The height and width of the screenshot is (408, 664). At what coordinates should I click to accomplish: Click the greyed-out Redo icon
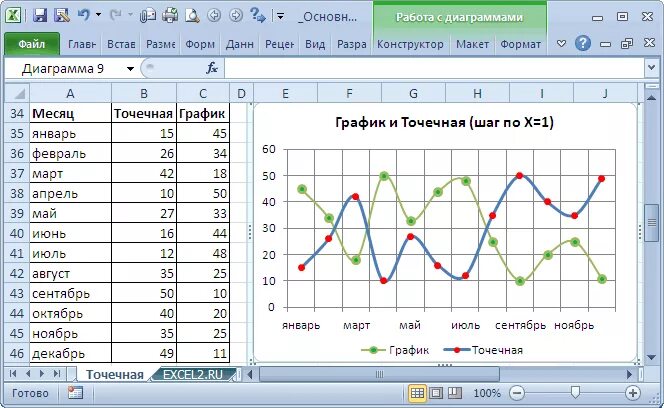(x=115, y=16)
